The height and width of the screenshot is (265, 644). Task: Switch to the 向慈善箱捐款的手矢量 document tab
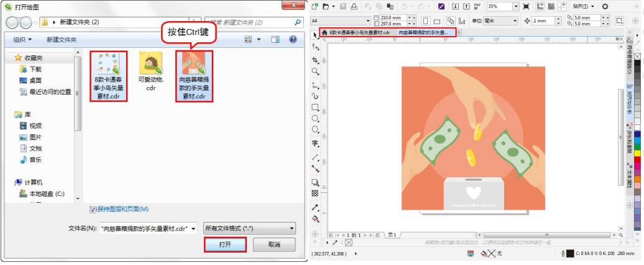pos(423,32)
